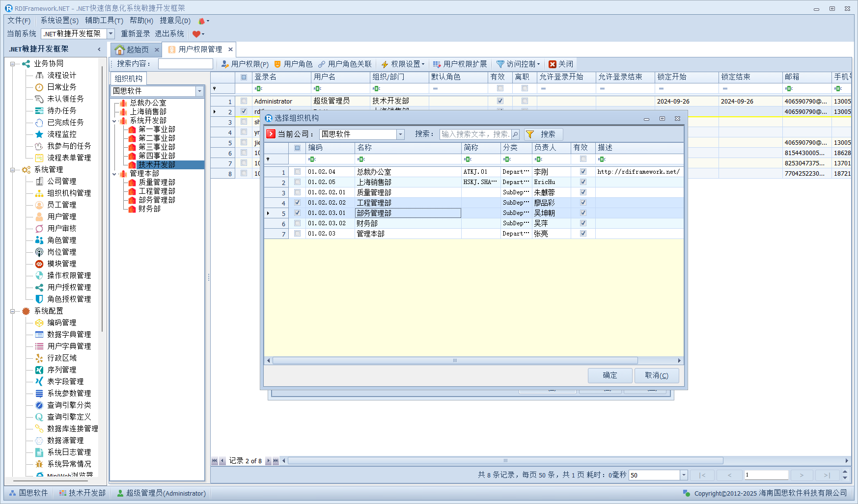
Task: Open the 用户权限扩展 toolbar icon
Action: click(x=437, y=64)
